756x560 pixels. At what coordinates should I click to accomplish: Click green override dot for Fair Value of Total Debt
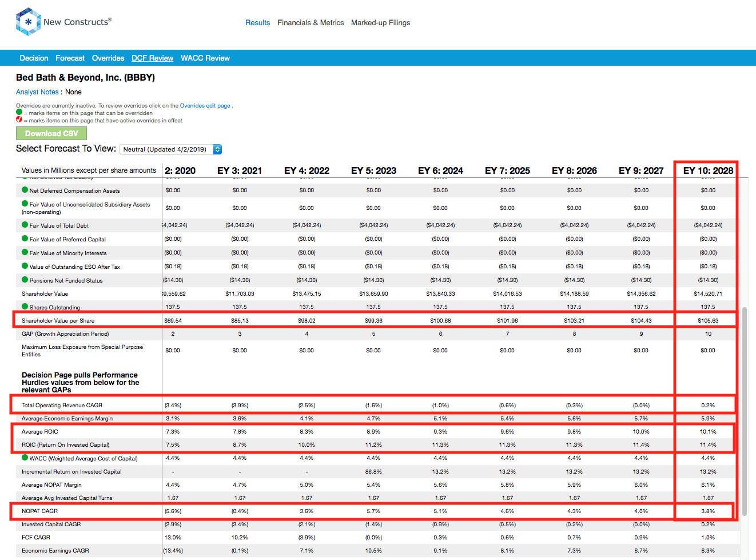click(x=25, y=225)
